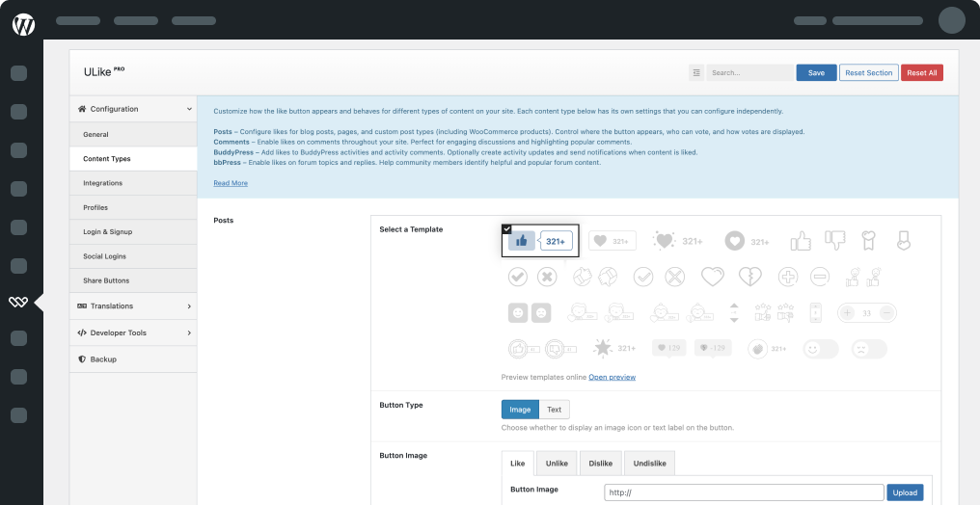Select the burst star 321+ template

click(x=613, y=348)
